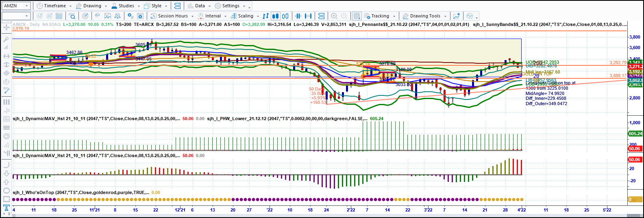Click the zoom out magnifier icon
This screenshot has height=218, width=644.
pyautogui.click(x=344, y=16)
